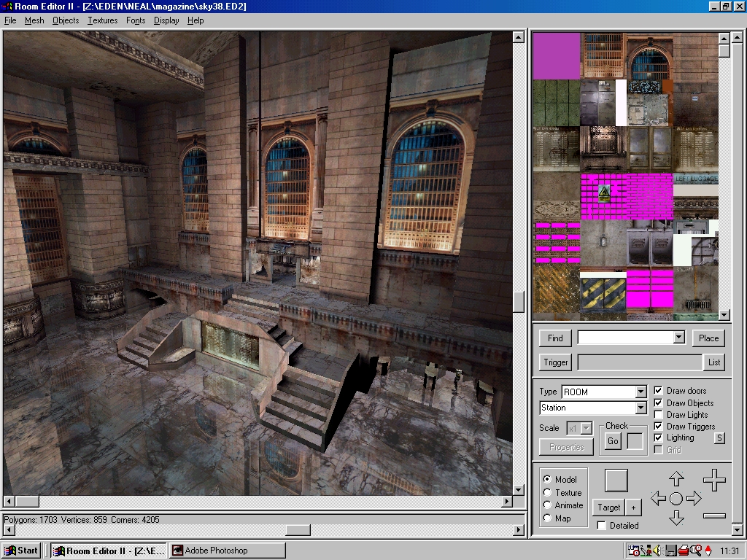Open the Textures menu
Image resolution: width=747 pixels, height=560 pixels.
pos(102,20)
